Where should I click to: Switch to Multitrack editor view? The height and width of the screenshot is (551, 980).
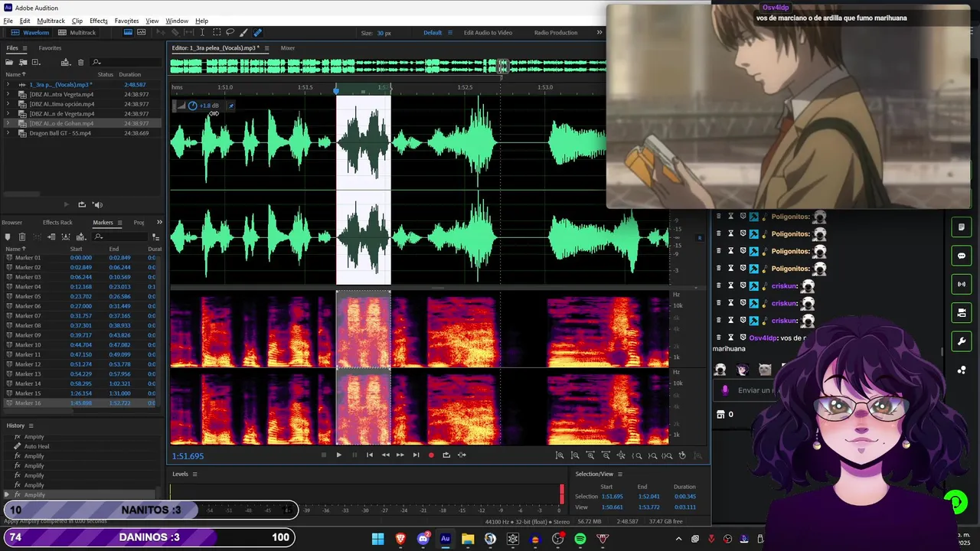77,33
